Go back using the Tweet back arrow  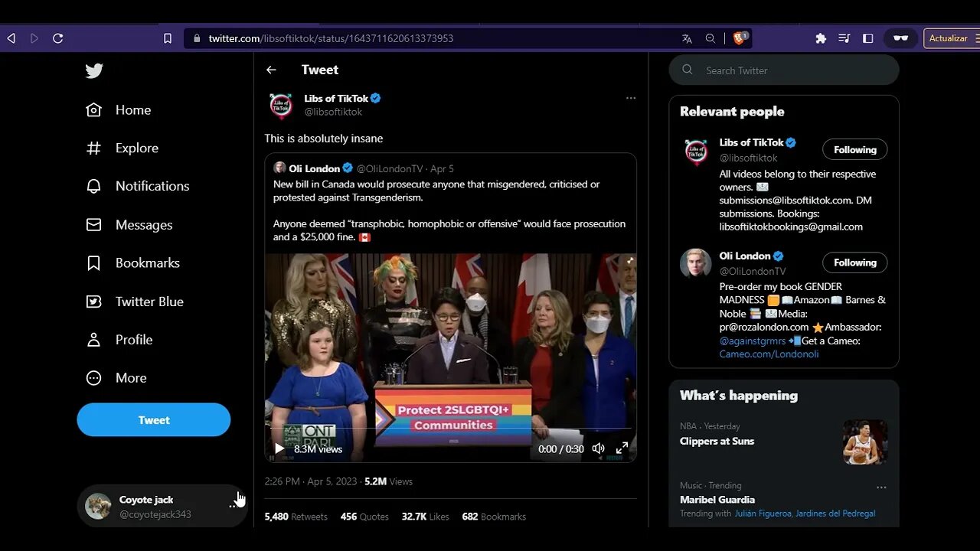click(271, 70)
